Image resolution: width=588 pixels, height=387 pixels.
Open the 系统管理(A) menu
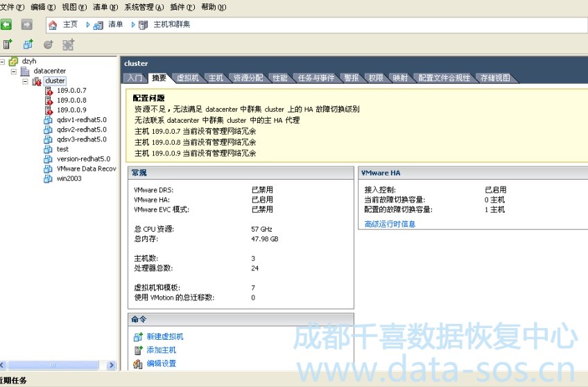tap(144, 7)
